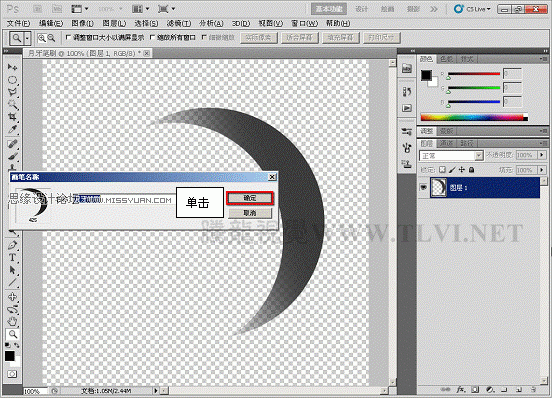Select the 3D Camera Orbit tool

coord(12,309)
